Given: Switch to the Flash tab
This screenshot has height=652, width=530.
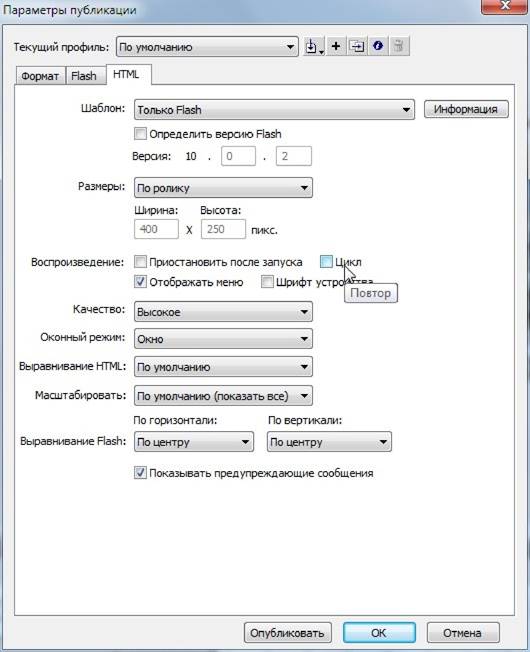Looking at the screenshot, I should click(x=84, y=76).
